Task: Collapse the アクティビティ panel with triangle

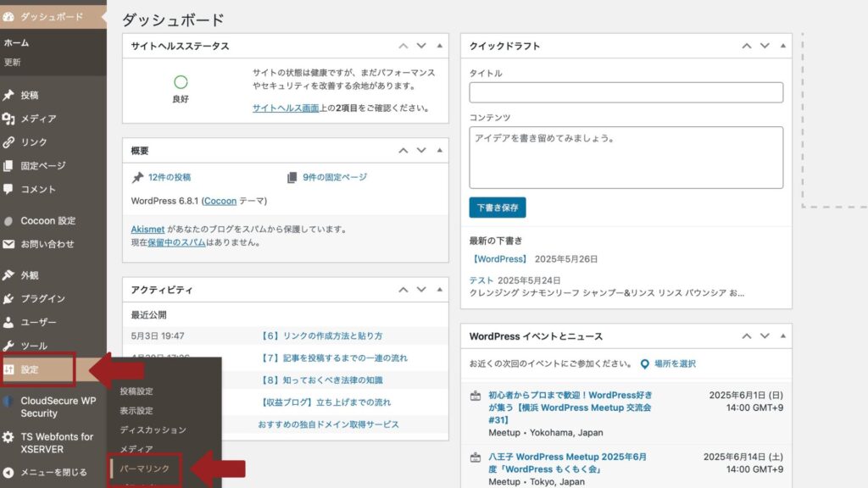Action: tap(440, 290)
